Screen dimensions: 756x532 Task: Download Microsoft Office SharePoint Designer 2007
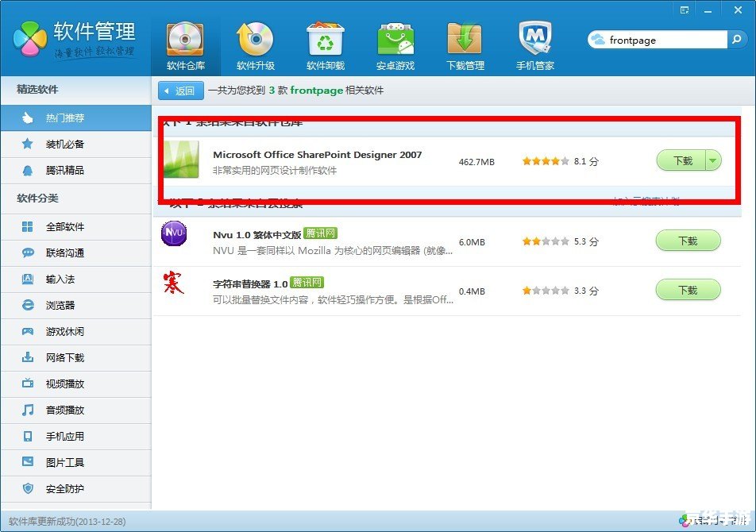point(681,160)
